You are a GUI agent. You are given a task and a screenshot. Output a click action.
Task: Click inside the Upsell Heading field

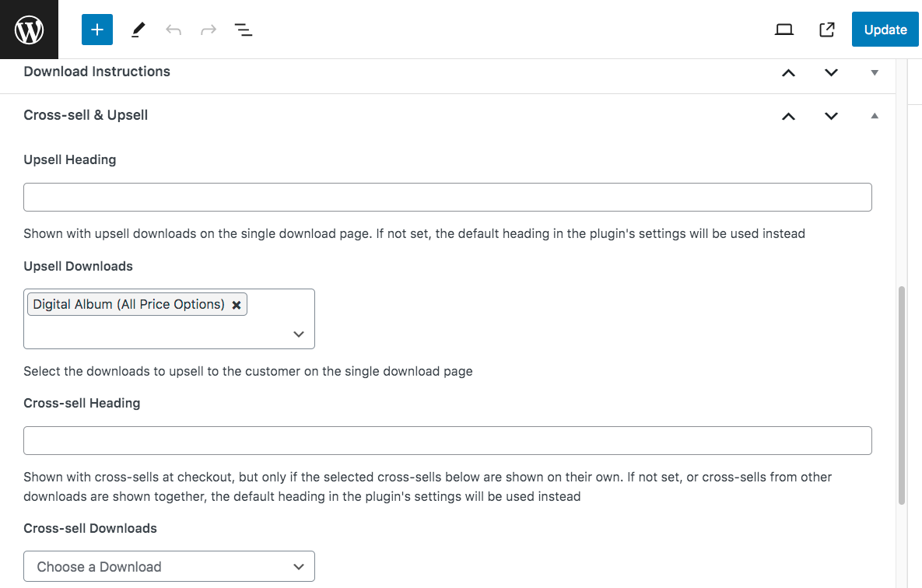tap(447, 197)
